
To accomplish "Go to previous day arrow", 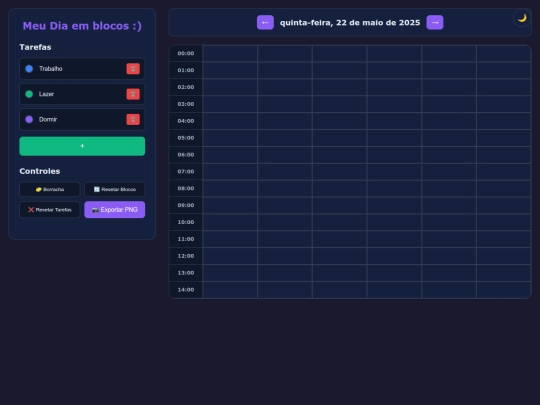I will click(x=265, y=22).
